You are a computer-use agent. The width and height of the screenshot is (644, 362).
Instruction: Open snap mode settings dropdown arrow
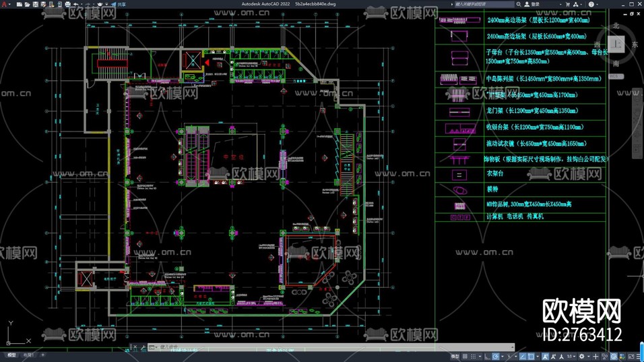(480, 357)
